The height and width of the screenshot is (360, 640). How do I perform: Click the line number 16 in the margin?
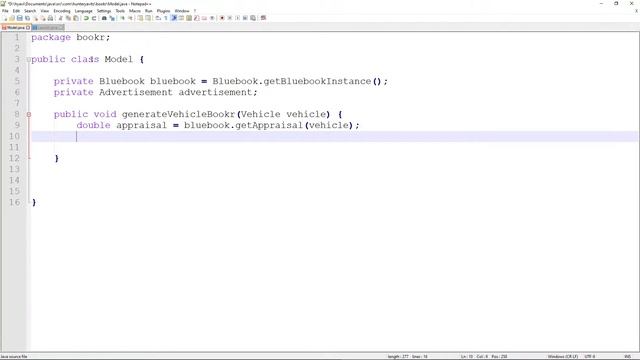pyautogui.click(x=14, y=202)
